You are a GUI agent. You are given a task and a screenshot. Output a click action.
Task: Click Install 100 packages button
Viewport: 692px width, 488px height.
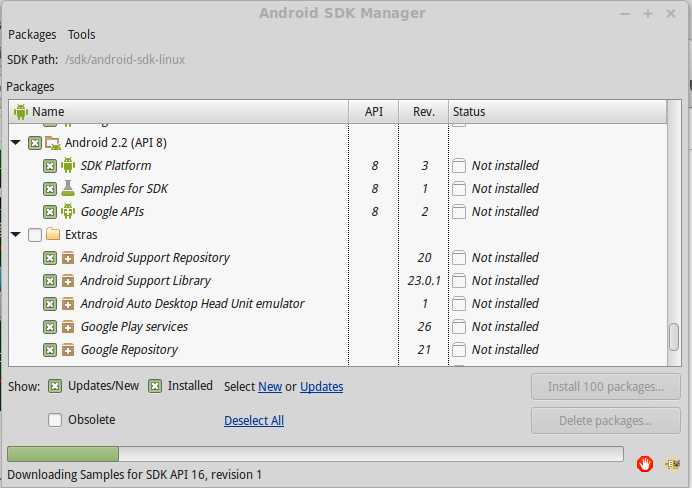(606, 387)
